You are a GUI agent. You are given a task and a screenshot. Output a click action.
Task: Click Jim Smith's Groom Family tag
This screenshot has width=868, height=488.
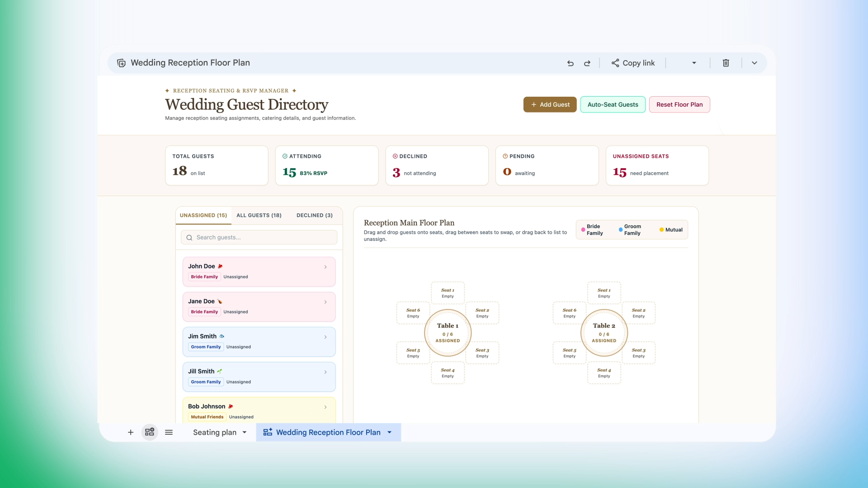click(206, 347)
